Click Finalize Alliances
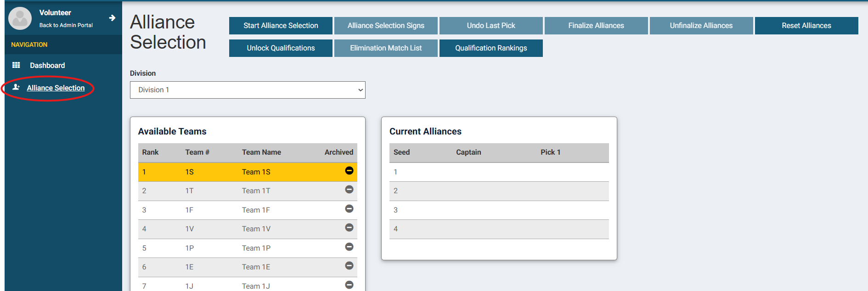 pyautogui.click(x=596, y=26)
